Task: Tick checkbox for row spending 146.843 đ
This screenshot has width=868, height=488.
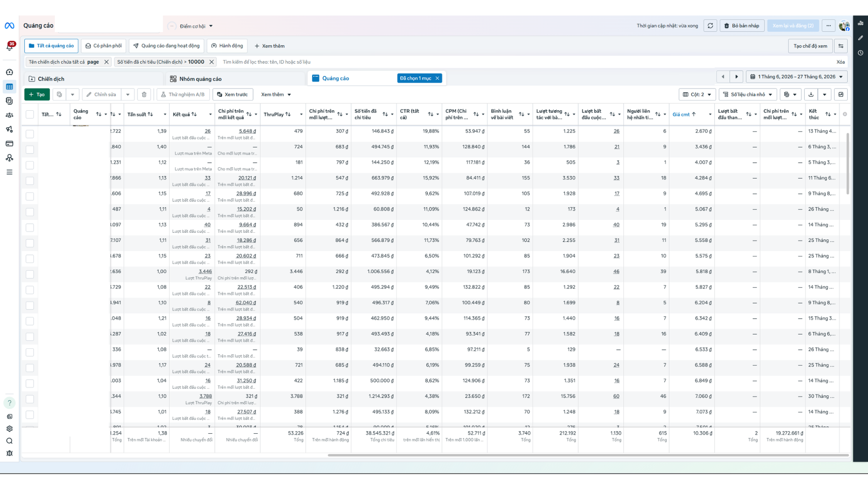Action: coord(30,134)
